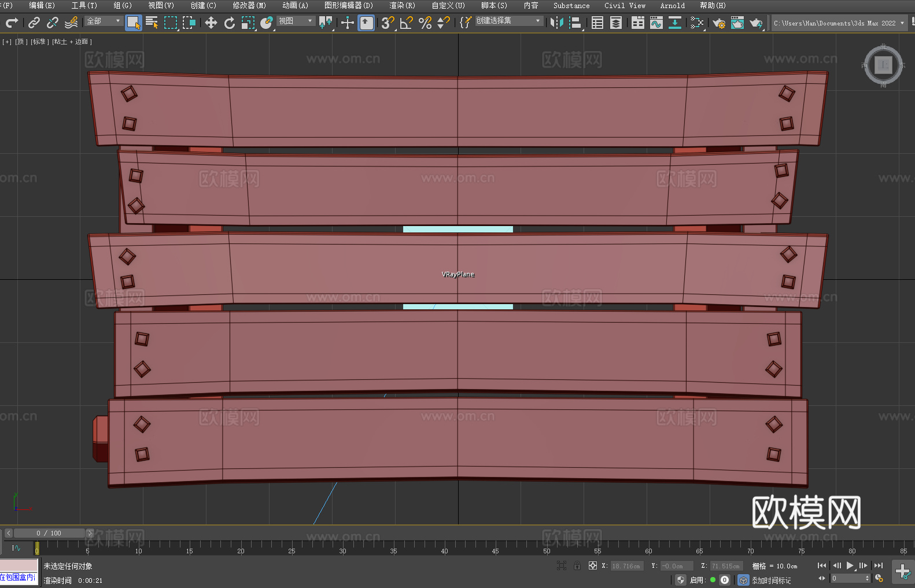Viewport: 915px width, 588px height.
Task: Toggle the Isolate Selection icon
Action: tap(562, 565)
